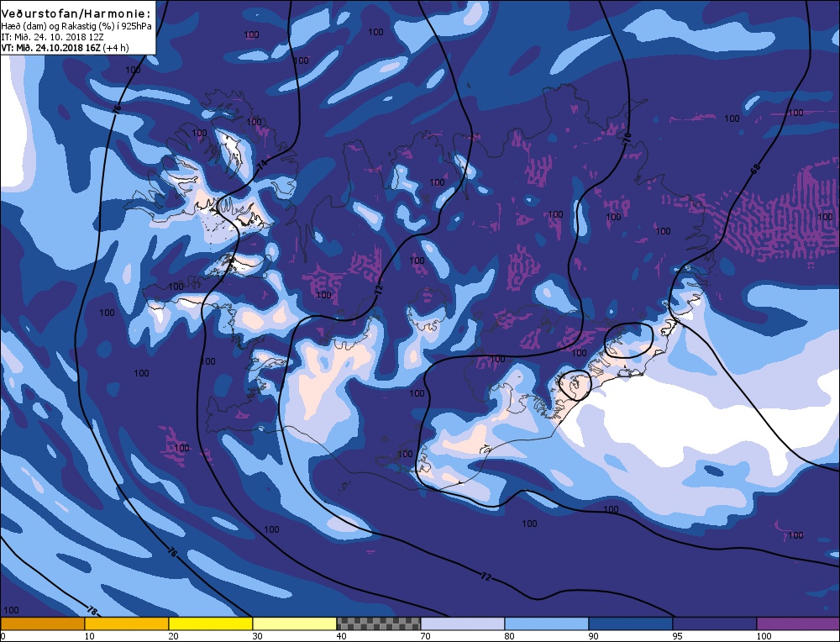
Task: Click the bright yellow 20–30 legend swatch
Action: pos(211,624)
